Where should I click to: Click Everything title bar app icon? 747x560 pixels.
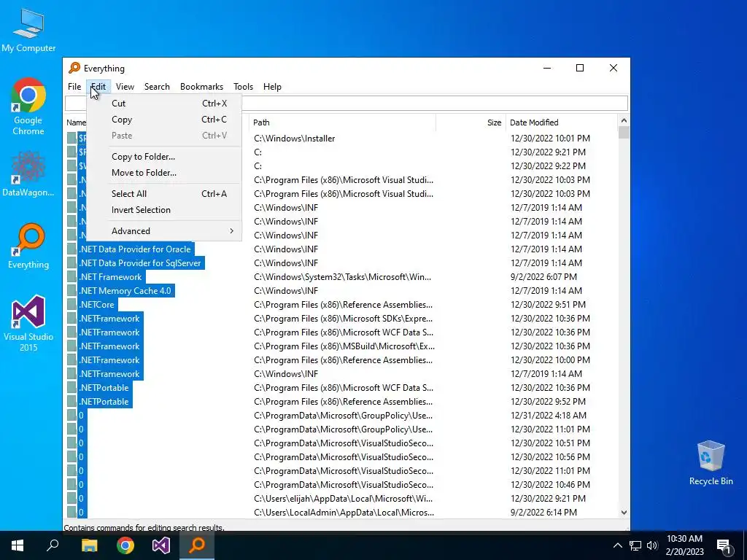click(74, 68)
